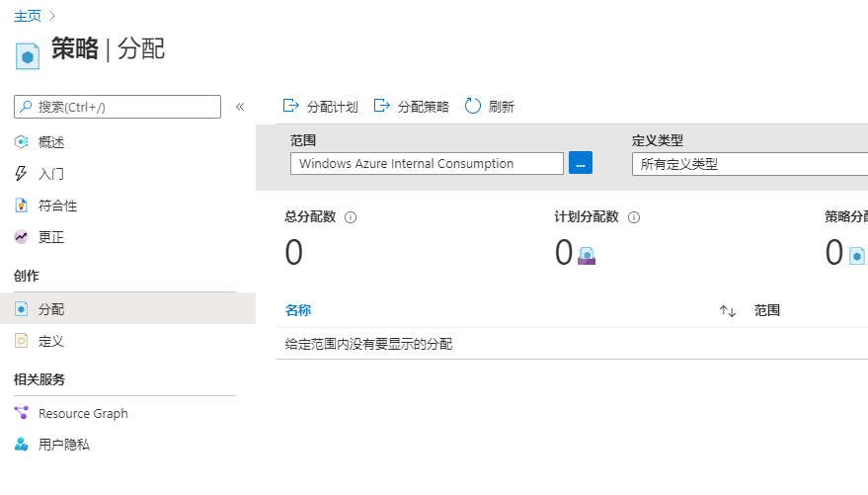The height and width of the screenshot is (495, 868).
Task: Click the 分配 assignment icon in sidebar
Action: pos(21,309)
